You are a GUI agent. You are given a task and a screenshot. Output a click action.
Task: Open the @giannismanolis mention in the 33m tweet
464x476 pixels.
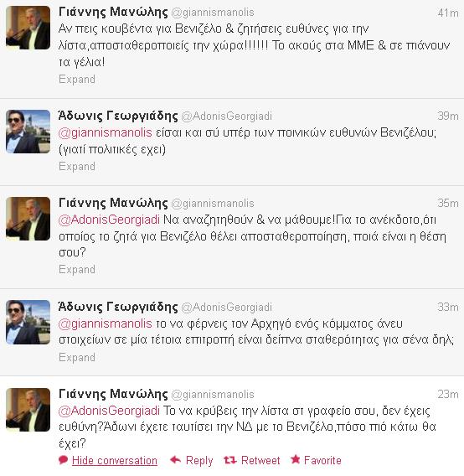click(x=105, y=323)
